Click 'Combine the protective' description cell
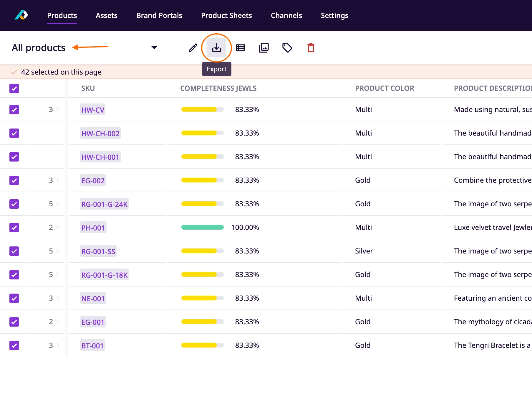Viewport: 532px width, 405px height. point(493,180)
